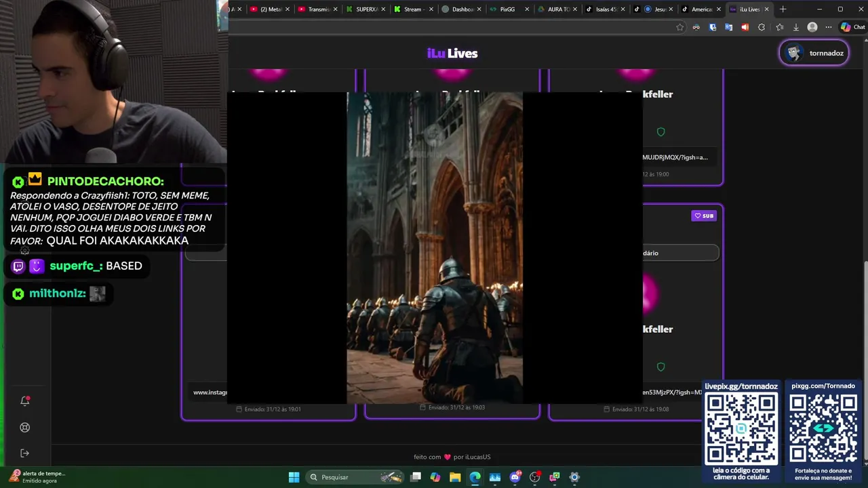Click the 'feito com por iLucasUS' footer

pos(452,457)
